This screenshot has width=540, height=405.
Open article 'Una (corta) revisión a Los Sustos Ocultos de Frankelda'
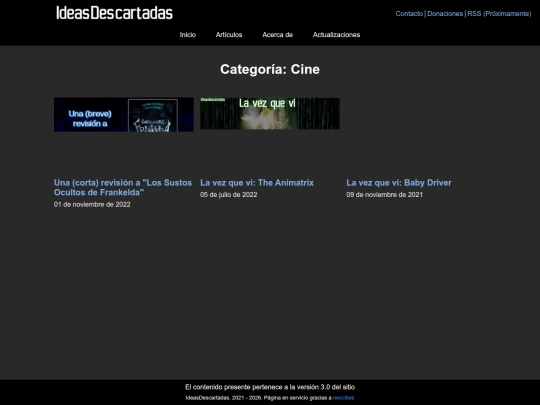coord(123,187)
